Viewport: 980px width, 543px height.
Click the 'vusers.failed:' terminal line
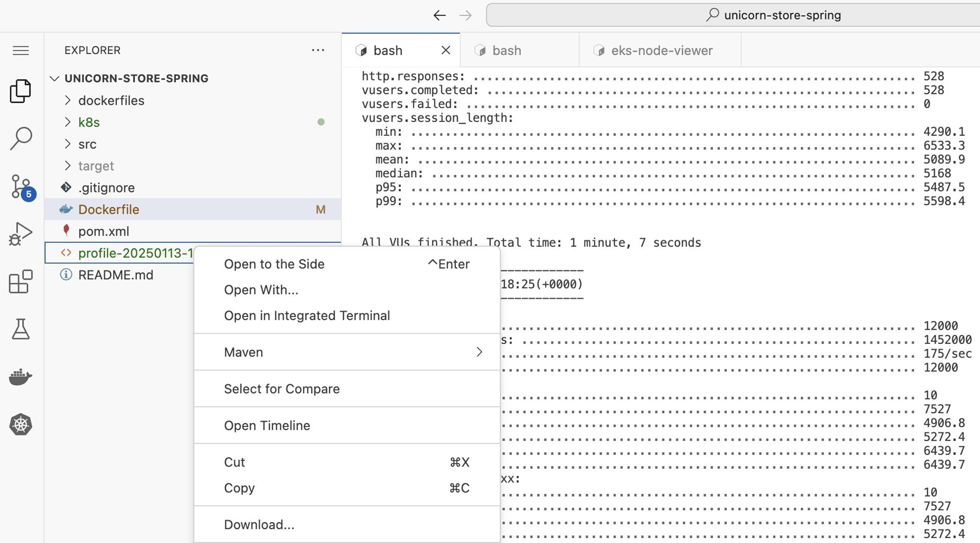pos(646,104)
